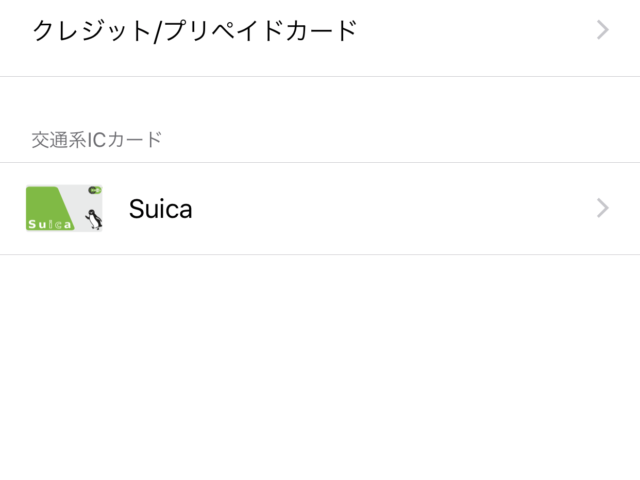640x480 pixels.
Task: Click the white Suica logo on the green card
Action: point(49,224)
